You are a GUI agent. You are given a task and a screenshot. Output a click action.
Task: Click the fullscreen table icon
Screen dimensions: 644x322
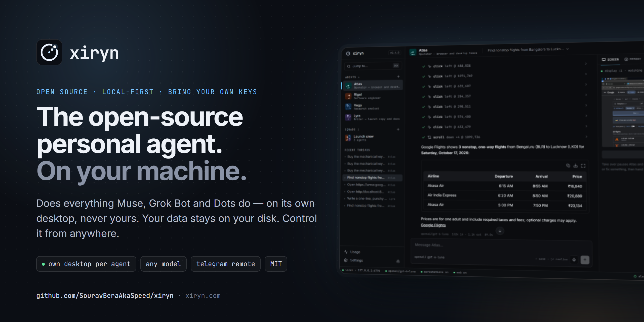tap(583, 166)
